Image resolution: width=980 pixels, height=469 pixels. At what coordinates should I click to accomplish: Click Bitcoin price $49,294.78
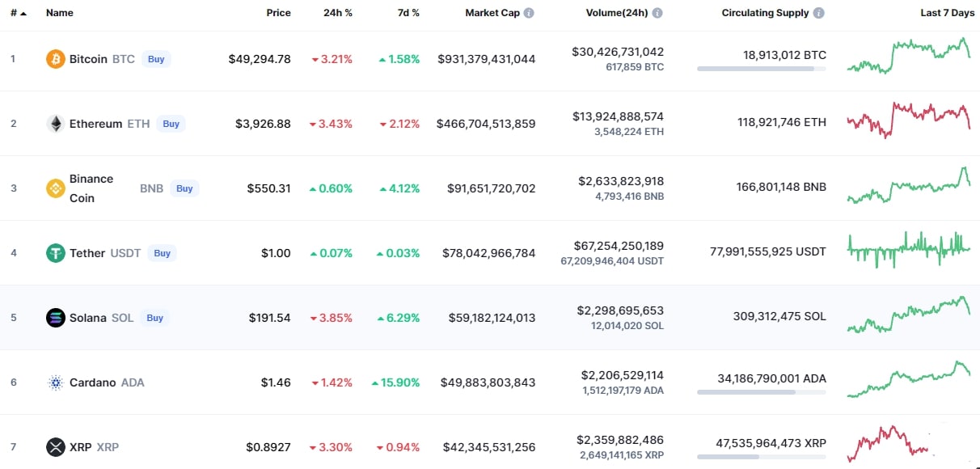260,59
